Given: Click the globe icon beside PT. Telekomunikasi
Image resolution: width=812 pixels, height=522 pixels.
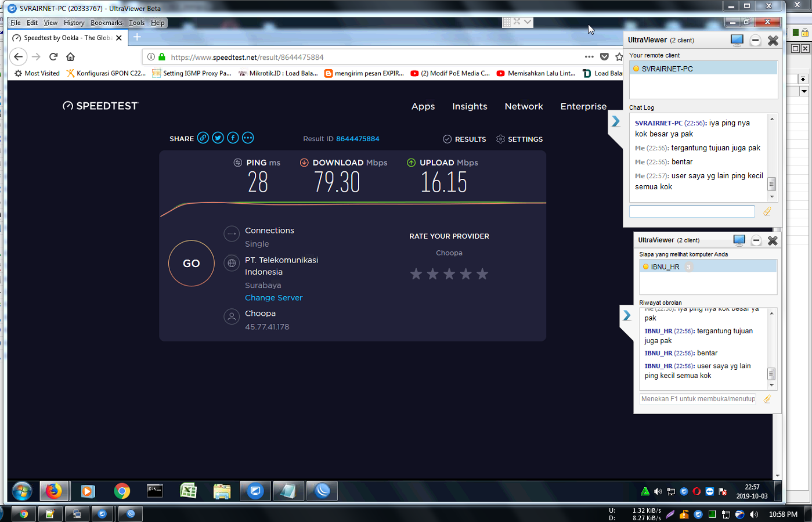Looking at the screenshot, I should (232, 263).
